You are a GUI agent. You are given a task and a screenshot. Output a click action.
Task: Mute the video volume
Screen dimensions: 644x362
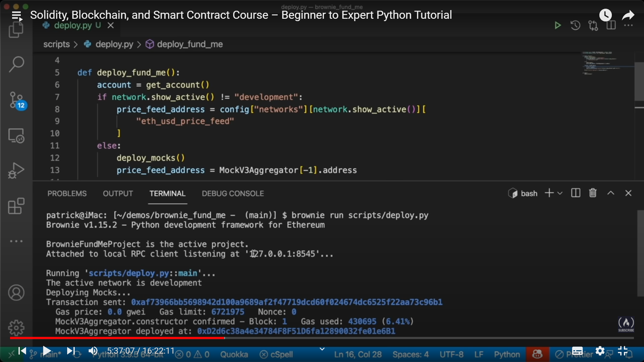(x=93, y=351)
